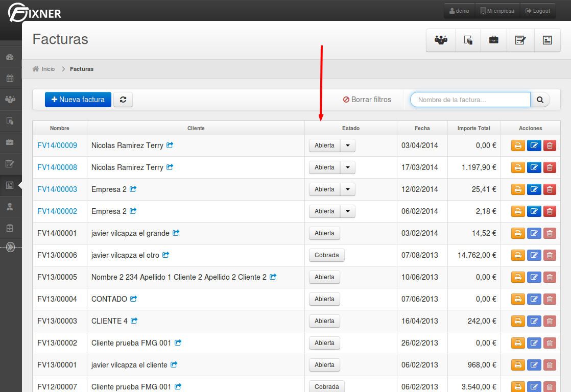Click the briefcase icon in top toolbar
Viewport: 571px width, 392px height.
click(494, 40)
